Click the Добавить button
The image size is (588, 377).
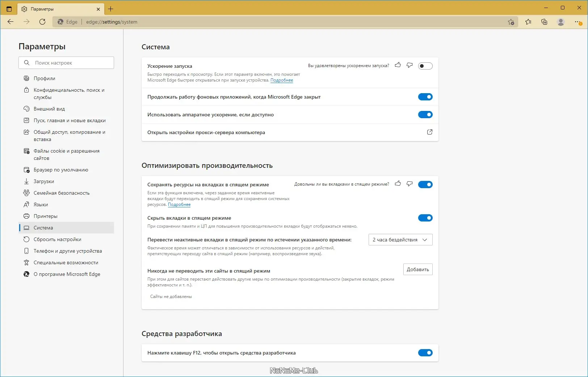click(418, 269)
